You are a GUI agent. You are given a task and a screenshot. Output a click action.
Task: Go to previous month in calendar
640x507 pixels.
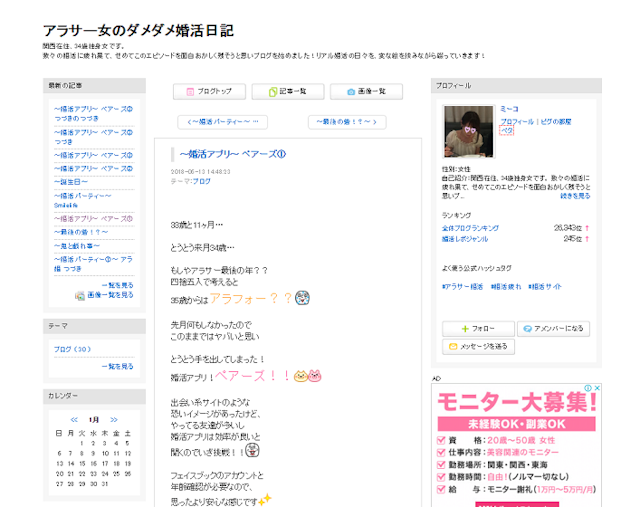(x=73, y=420)
